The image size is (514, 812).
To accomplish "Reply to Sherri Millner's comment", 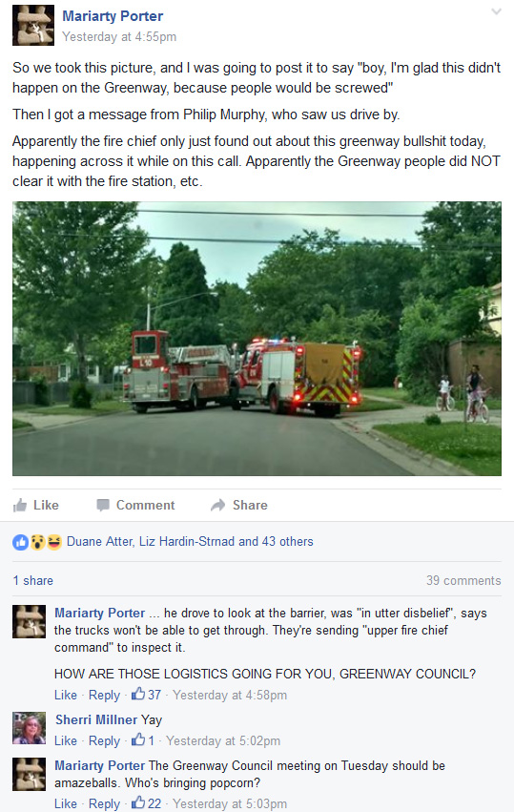I will pos(104,741).
